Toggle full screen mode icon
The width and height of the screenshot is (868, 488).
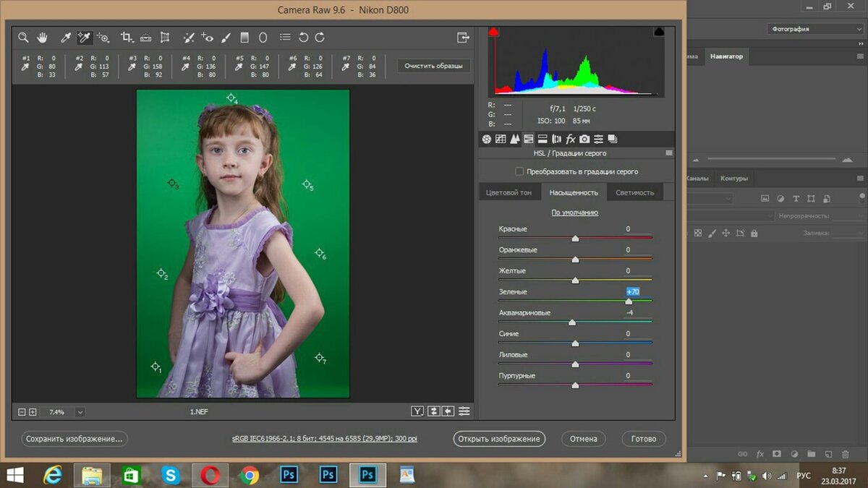tap(463, 37)
